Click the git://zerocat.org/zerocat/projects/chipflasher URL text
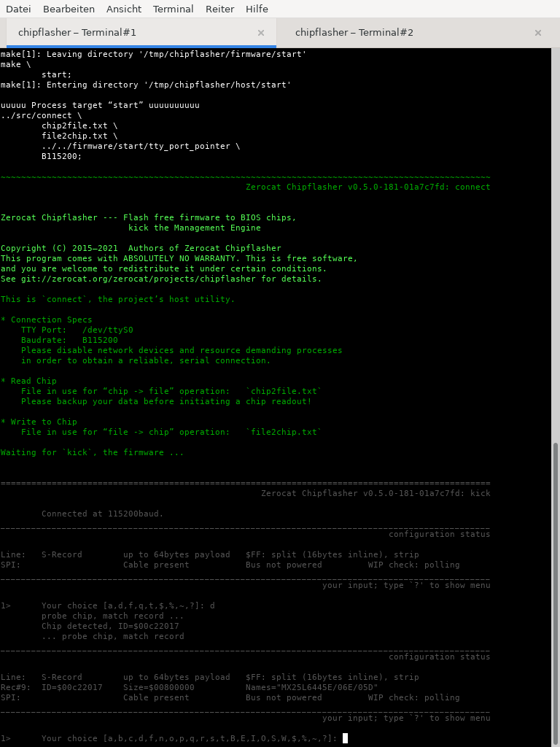The height and width of the screenshot is (747, 560). point(138,279)
